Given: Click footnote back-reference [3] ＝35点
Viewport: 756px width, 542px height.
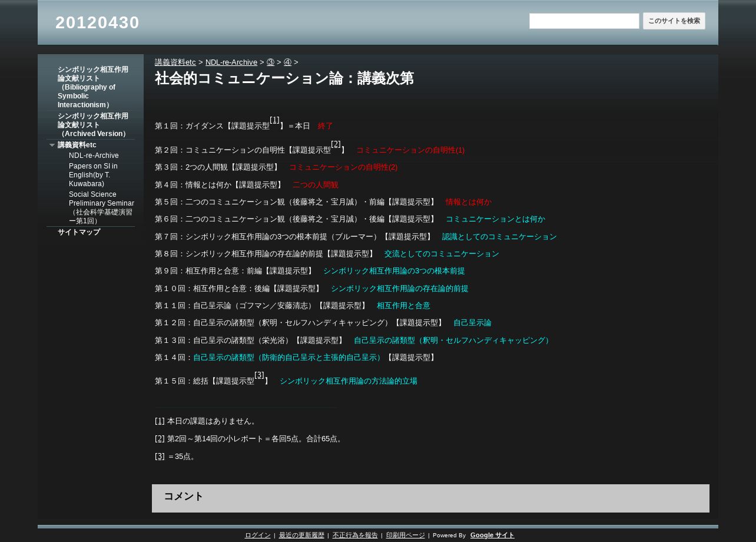Looking at the screenshot, I should click(160, 457).
